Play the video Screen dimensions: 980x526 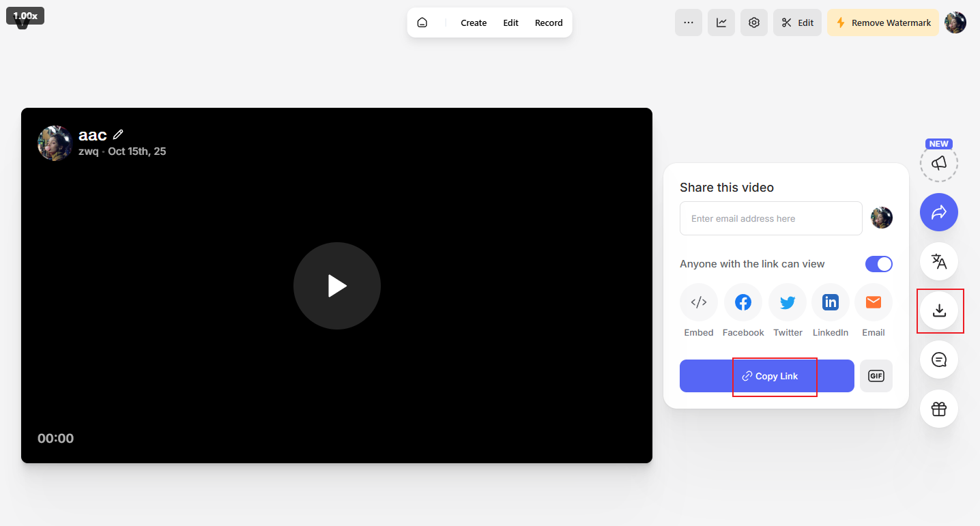336,286
